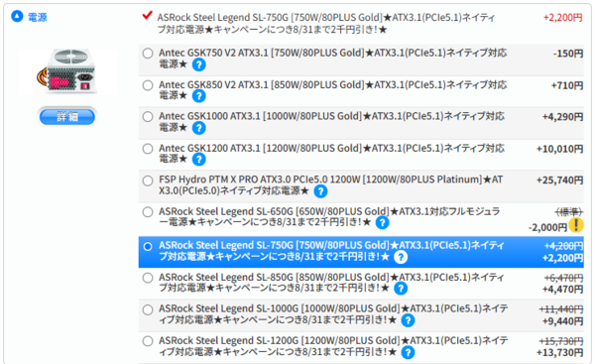Viewport: 595px width, 364px height.
Task: Select ASRock Steel Legend SL-650G radio button
Action: coord(148,212)
